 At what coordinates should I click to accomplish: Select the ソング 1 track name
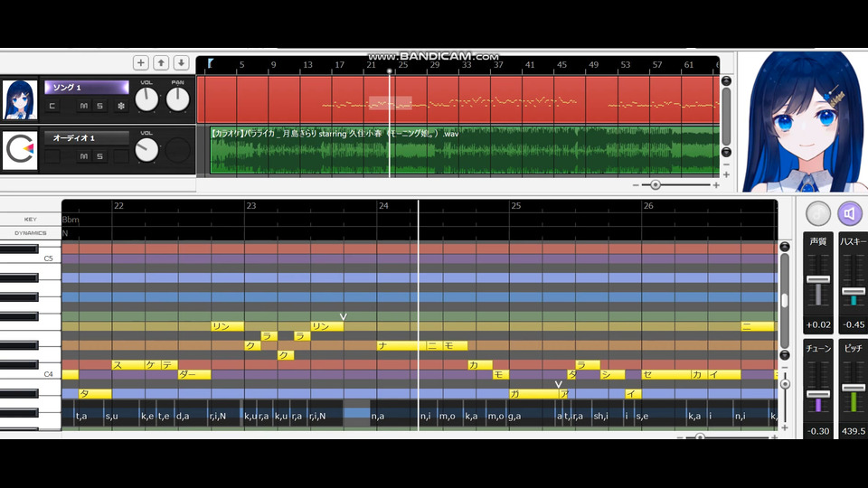(87, 88)
